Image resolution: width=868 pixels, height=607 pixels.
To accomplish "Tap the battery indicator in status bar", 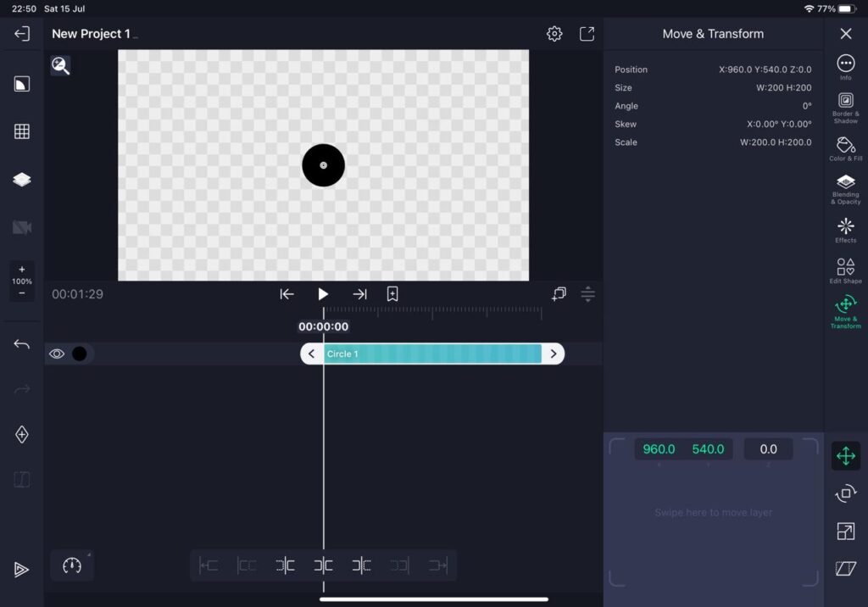I will (848, 8).
